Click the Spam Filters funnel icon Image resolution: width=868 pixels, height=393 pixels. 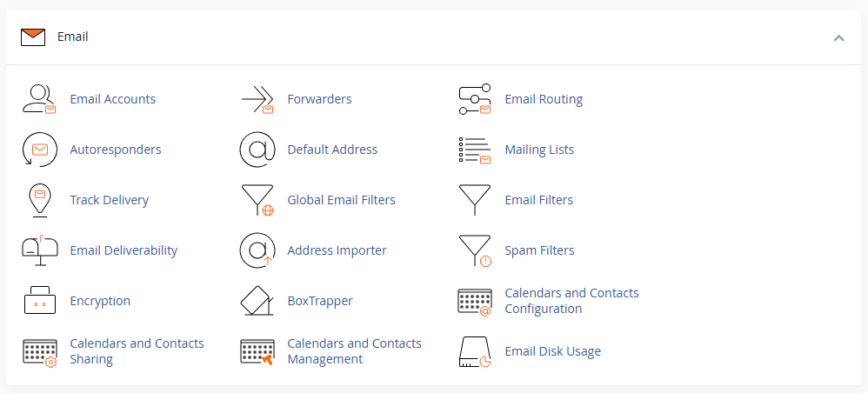pyautogui.click(x=475, y=250)
